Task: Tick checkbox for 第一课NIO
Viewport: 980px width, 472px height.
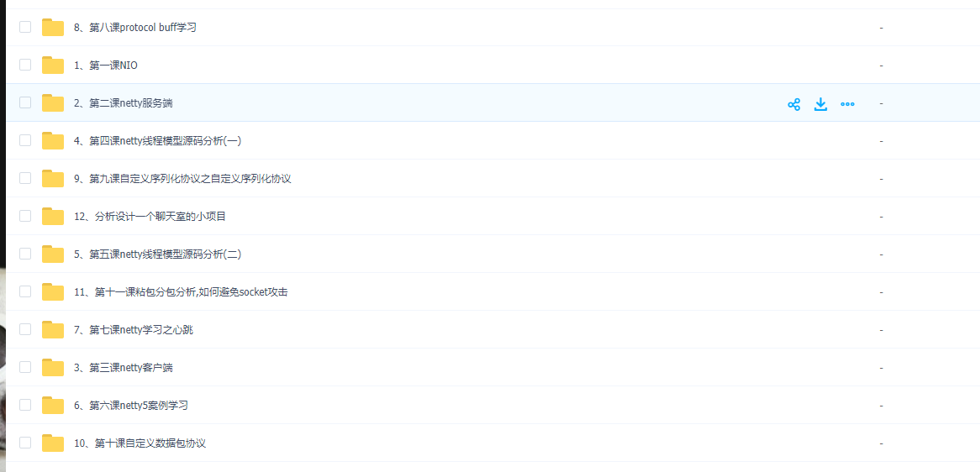Action: point(25,65)
